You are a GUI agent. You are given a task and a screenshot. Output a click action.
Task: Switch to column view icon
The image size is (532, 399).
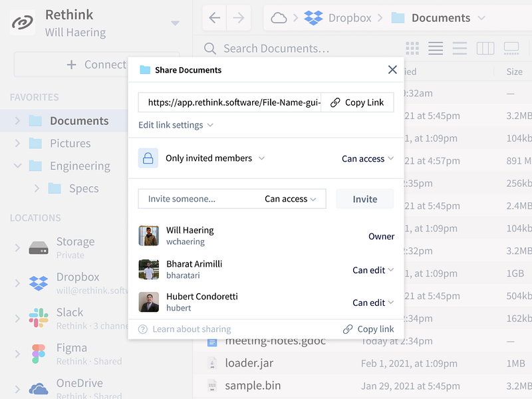tap(485, 49)
